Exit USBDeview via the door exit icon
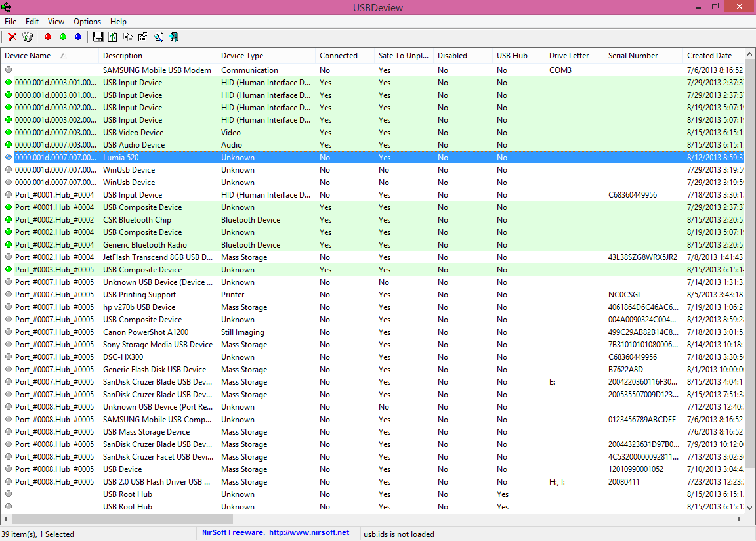This screenshot has height=541, width=756. click(174, 37)
